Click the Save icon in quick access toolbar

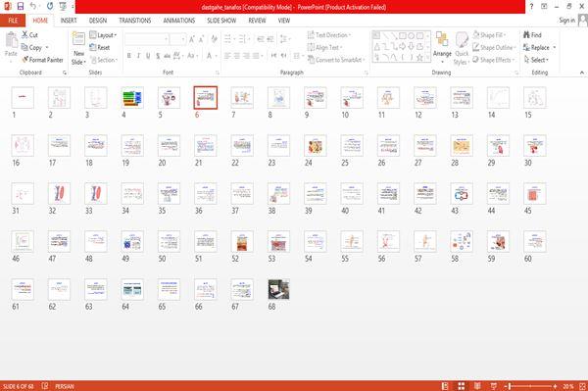pos(21,6)
